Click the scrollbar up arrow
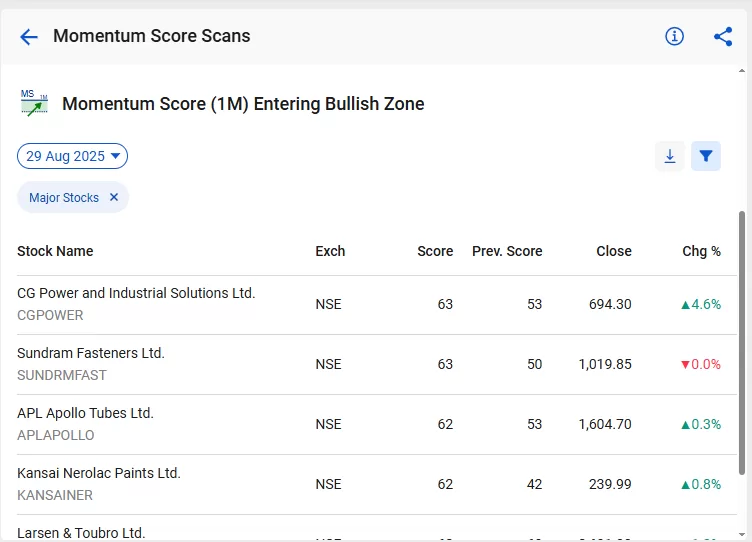 pos(742,71)
